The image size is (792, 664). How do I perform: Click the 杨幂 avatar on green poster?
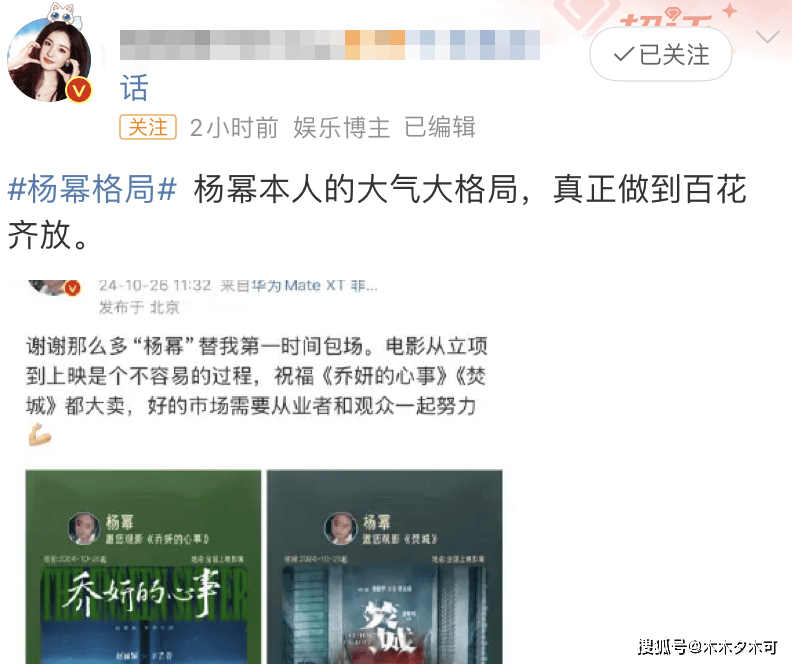(x=84, y=529)
